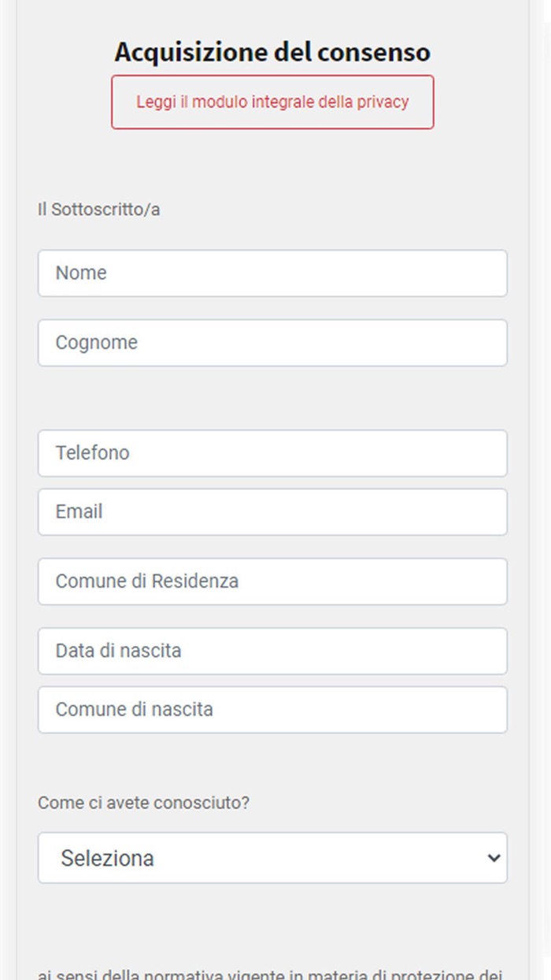This screenshot has height=980, width=551.
Task: Focus the Cognome text field
Action: click(x=272, y=343)
